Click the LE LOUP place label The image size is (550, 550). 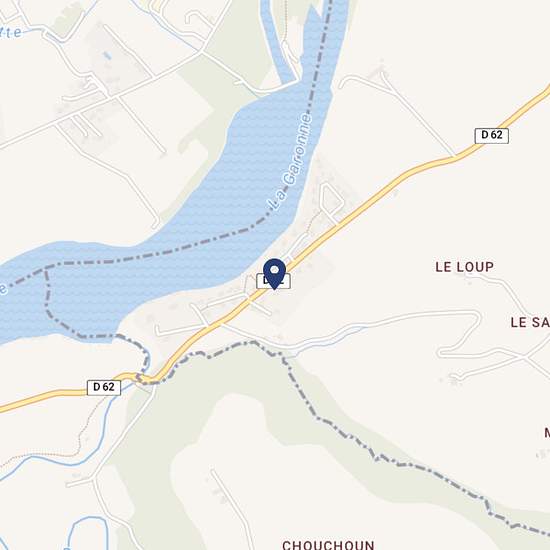(464, 267)
